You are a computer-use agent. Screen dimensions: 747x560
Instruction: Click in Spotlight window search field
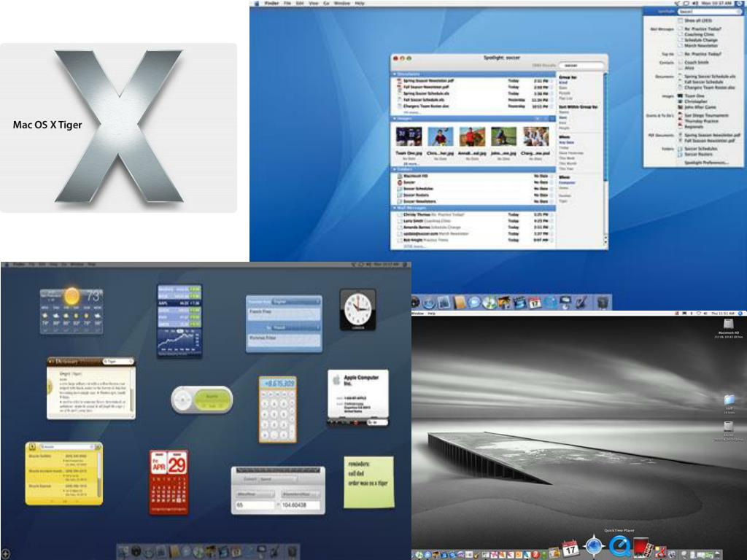pyautogui.click(x=581, y=65)
